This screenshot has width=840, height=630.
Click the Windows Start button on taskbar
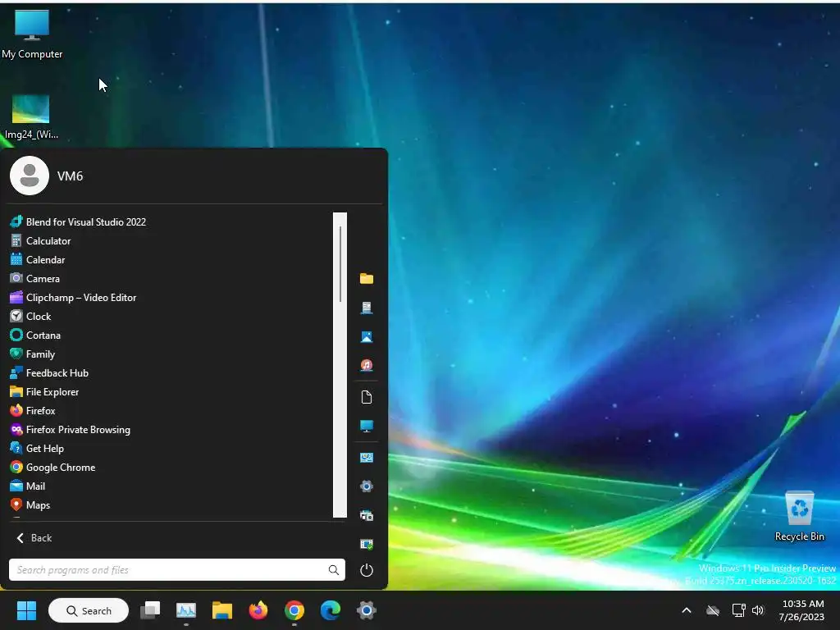point(26,610)
